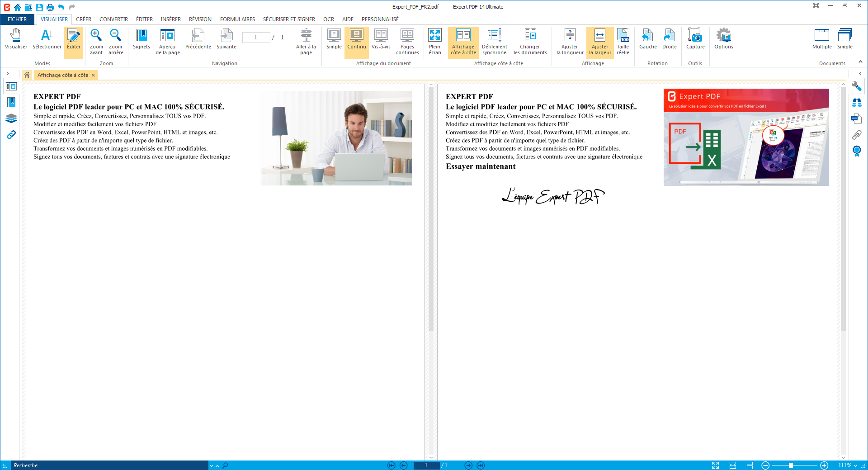Set Taille réelle zoom
Viewport: 868px width, 470px height.
623,42
